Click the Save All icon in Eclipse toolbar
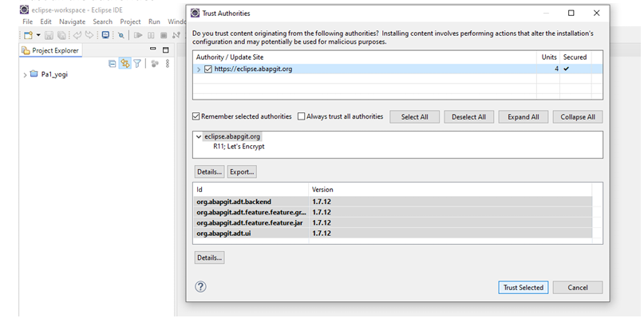 point(61,35)
